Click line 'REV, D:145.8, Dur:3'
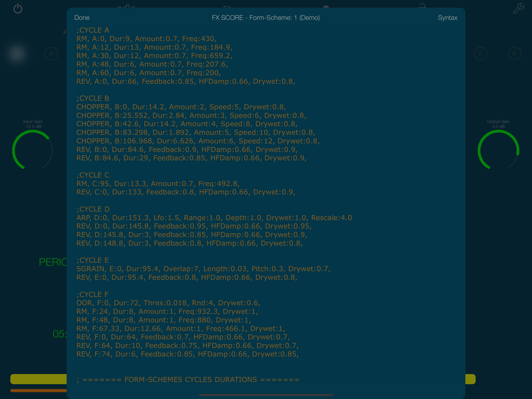This screenshot has width=532, height=399. (192, 235)
